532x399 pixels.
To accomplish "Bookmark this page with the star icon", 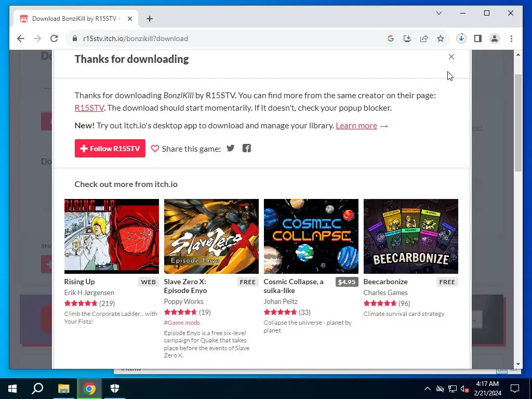I will click(x=441, y=38).
